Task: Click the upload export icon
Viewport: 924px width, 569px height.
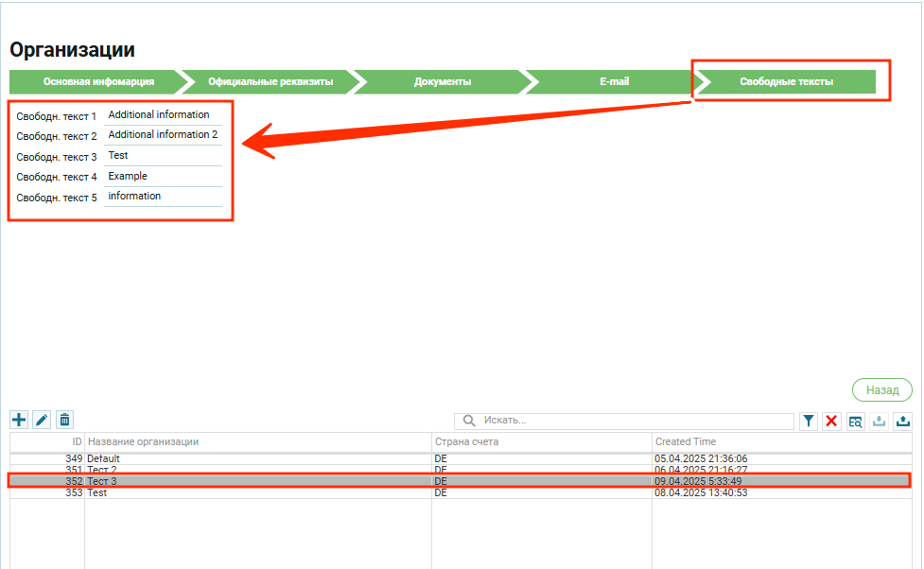Action: (902, 422)
